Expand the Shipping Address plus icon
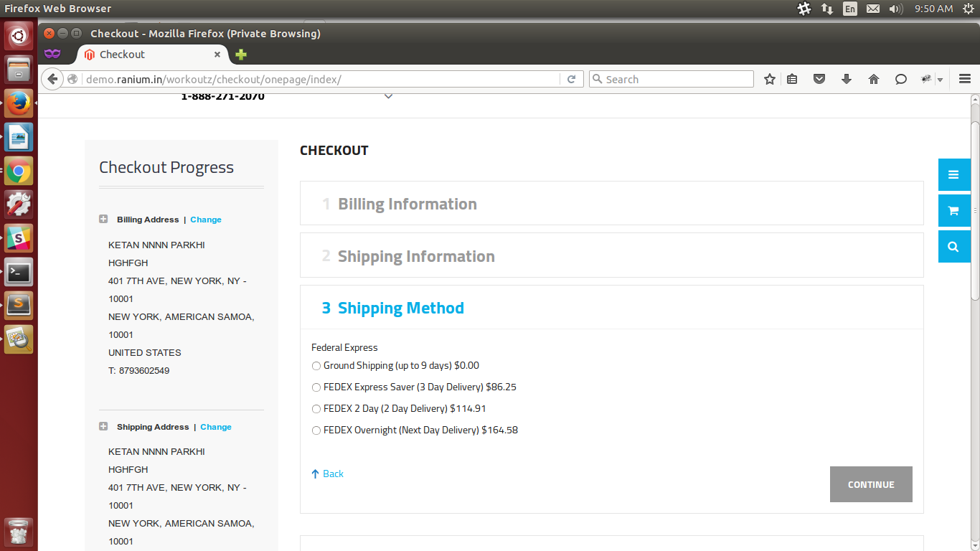Screen dimensions: 980x551 coord(103,427)
